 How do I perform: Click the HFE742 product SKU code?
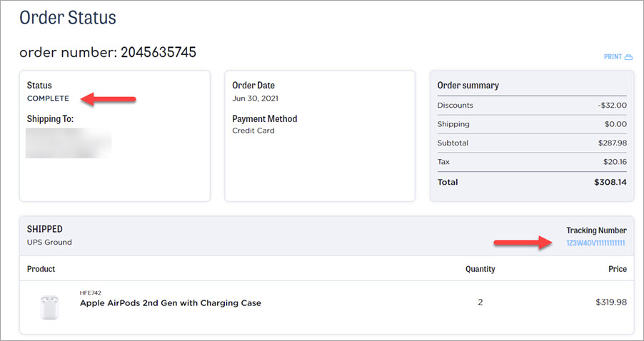click(x=89, y=292)
